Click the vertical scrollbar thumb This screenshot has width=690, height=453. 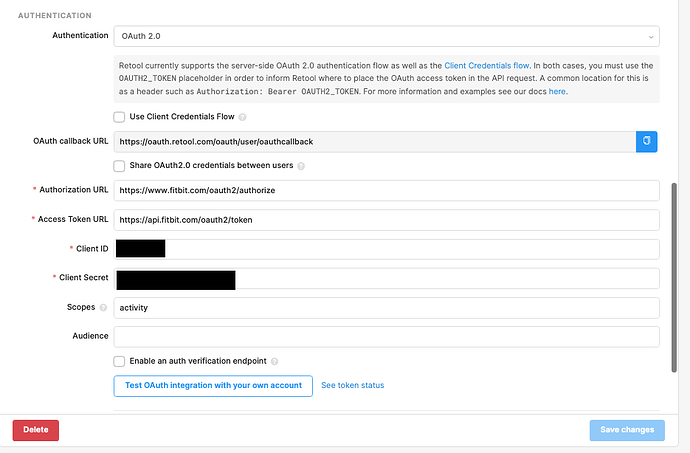pos(674,277)
